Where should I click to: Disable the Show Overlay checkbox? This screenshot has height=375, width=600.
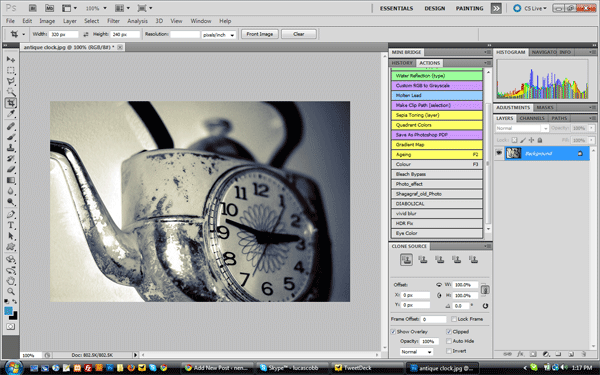[x=393, y=332]
